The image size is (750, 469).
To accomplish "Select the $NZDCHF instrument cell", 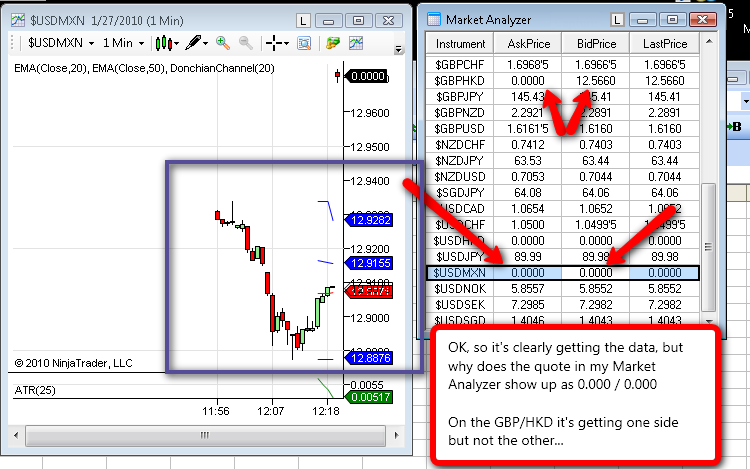I will coord(460,145).
